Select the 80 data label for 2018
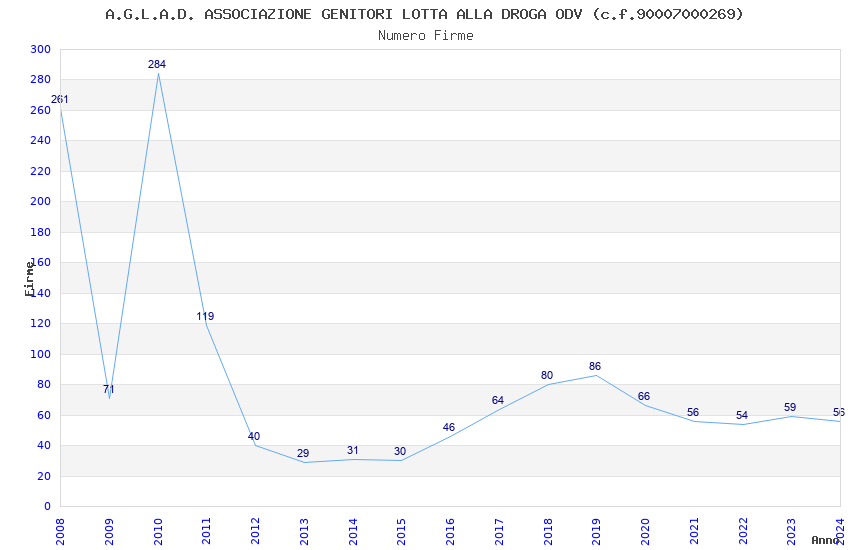Image resolution: width=850 pixels, height=550 pixels. [x=547, y=375]
